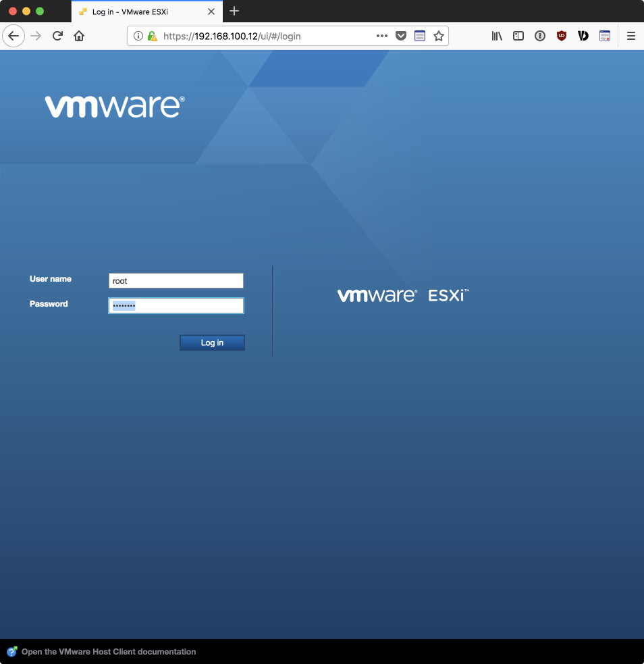Click the browser back arrow button

click(x=14, y=36)
